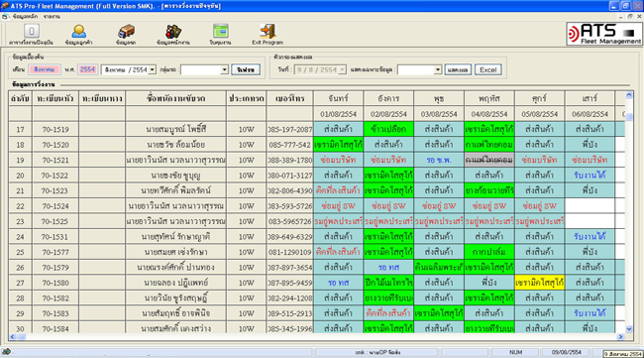The width and height of the screenshot is (644, 358).
Task: Click phone number 083-5965726
Action: pos(290,221)
